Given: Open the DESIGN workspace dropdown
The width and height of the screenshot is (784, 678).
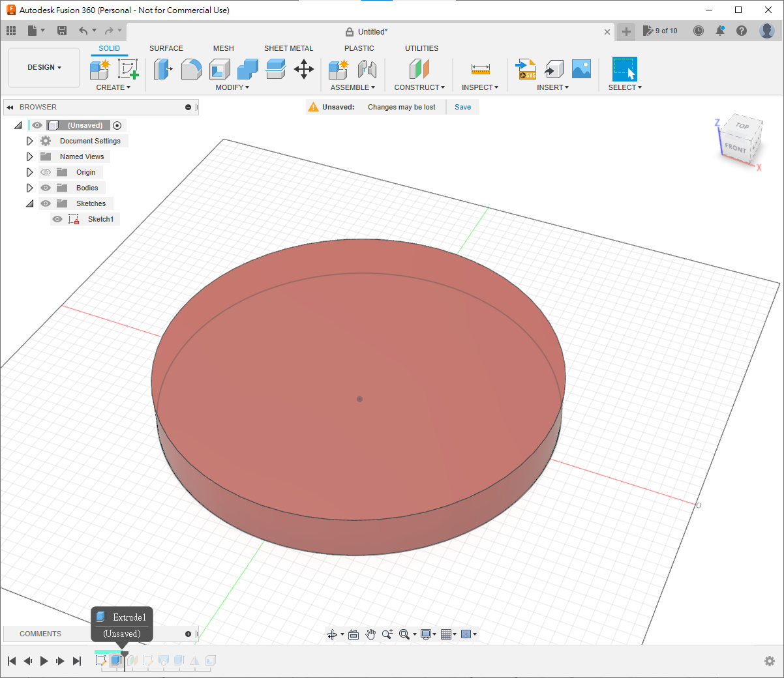Looking at the screenshot, I should [x=44, y=67].
